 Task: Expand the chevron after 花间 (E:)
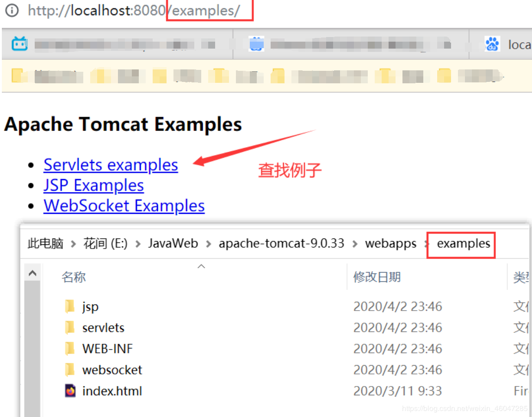click(138, 244)
